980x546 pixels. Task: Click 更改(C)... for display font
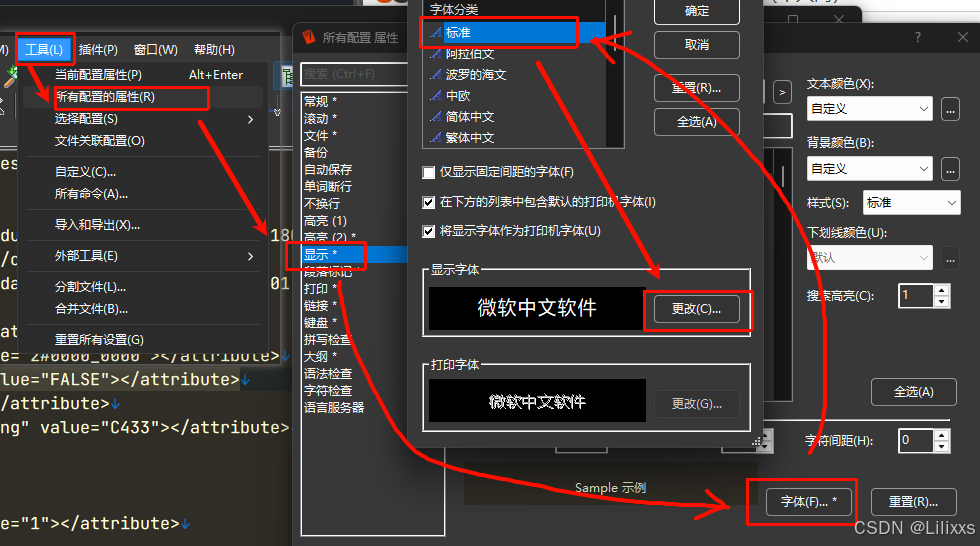coord(697,309)
